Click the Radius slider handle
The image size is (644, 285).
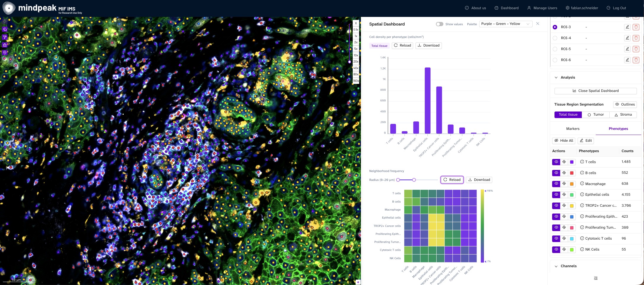(x=414, y=180)
